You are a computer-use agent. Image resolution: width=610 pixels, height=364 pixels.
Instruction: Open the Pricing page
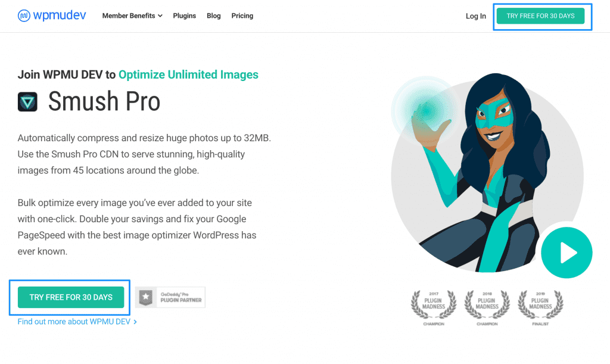pyautogui.click(x=242, y=15)
